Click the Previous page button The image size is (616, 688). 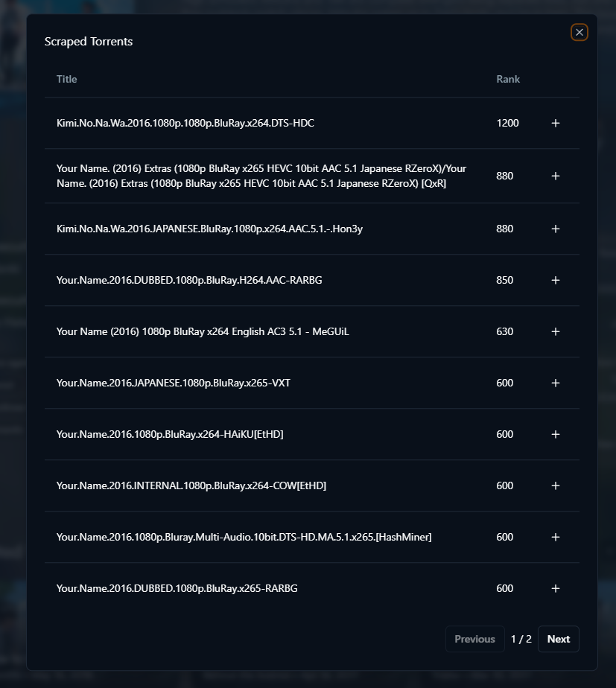474,639
